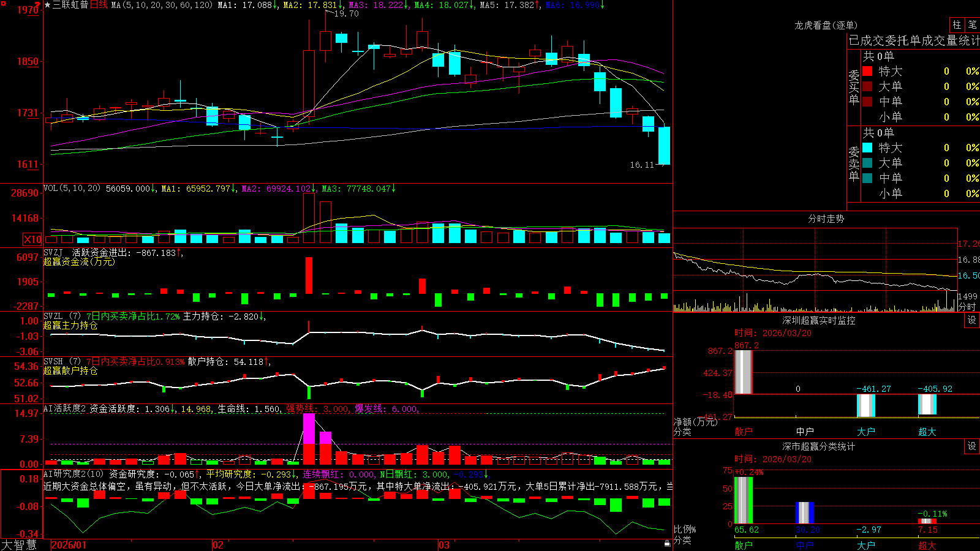Click the 2026/01 date marker on timeline
Screen dimensions: 980x551
tap(69, 545)
